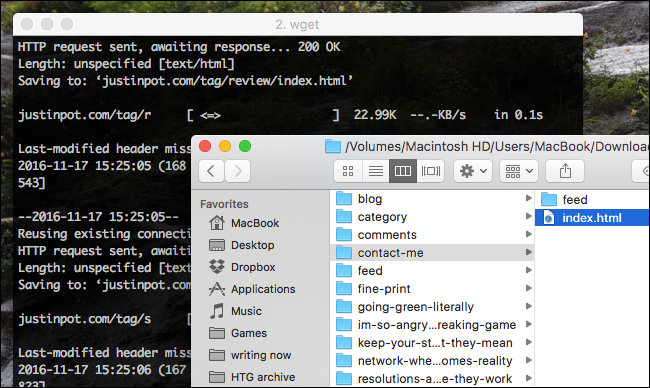650x388 pixels.
Task: Select the category folder
Action: pos(432,216)
